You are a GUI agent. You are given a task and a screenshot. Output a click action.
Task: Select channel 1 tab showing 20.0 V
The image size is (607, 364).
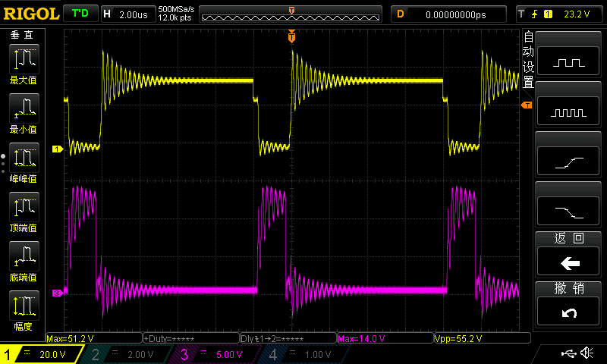[41, 354]
